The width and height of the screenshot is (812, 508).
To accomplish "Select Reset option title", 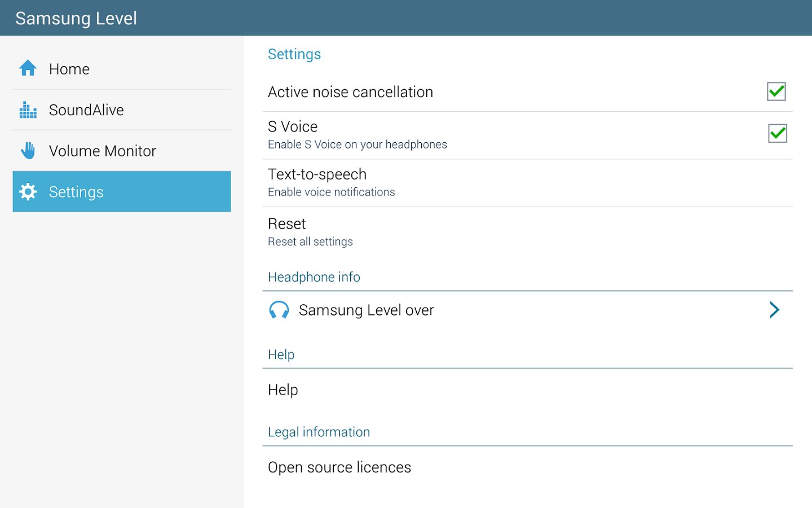I will [x=287, y=224].
